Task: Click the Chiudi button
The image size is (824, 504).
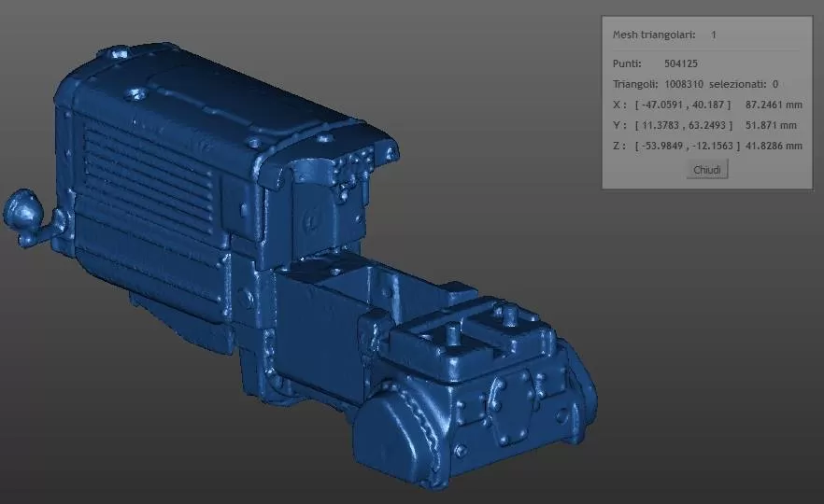Action: [x=707, y=170]
